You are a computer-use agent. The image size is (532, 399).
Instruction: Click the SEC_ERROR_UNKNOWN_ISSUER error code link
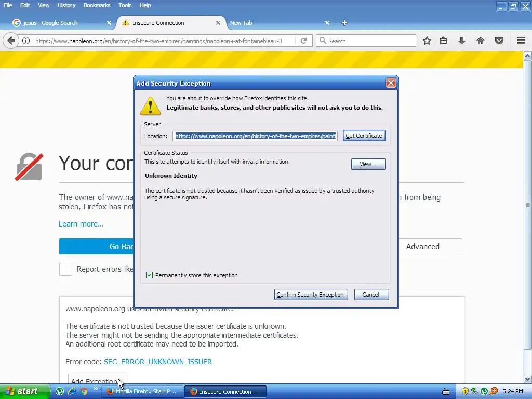tap(158, 362)
